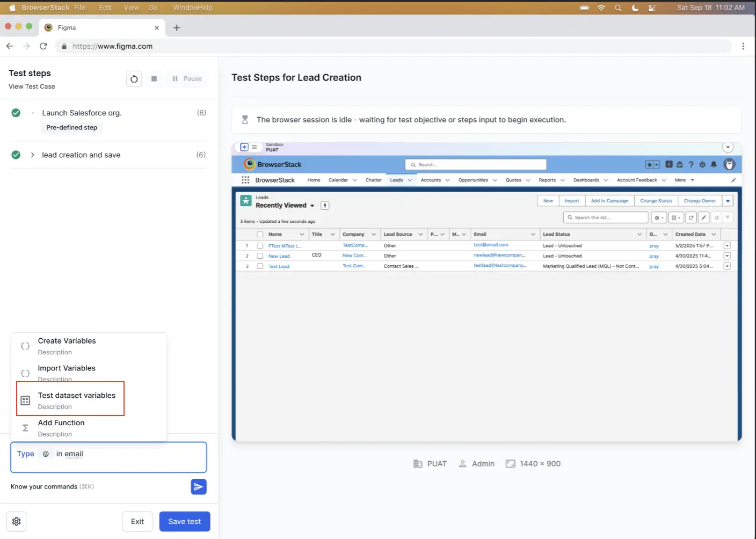This screenshot has height=539, width=756.
Task: Click the Search this list input field
Action: [x=606, y=217]
